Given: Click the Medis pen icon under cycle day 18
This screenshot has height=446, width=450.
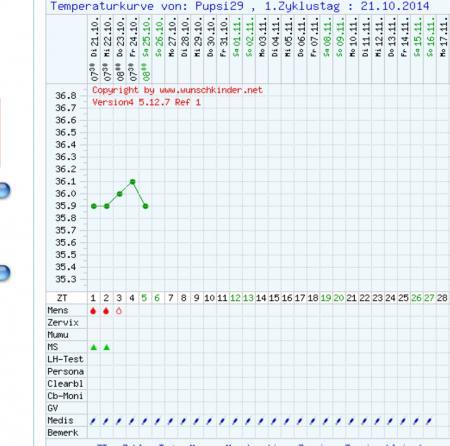Looking at the screenshot, I should 312,421.
